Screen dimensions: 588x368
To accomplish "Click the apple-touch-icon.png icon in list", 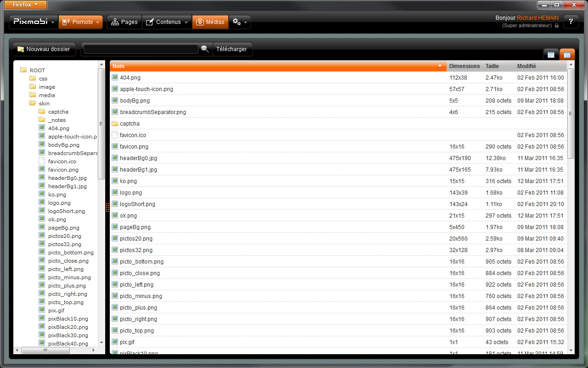I will click(115, 89).
